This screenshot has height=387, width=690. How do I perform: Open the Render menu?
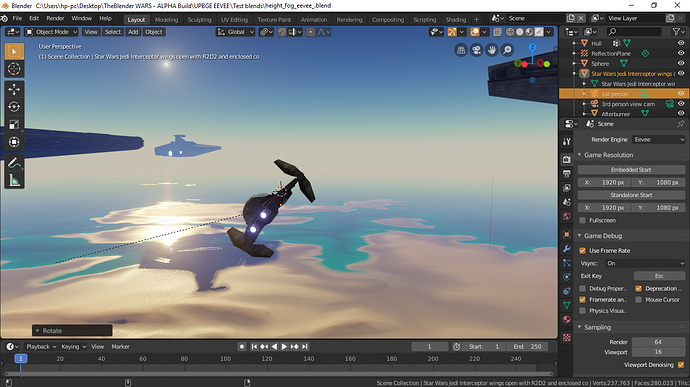tap(55, 18)
